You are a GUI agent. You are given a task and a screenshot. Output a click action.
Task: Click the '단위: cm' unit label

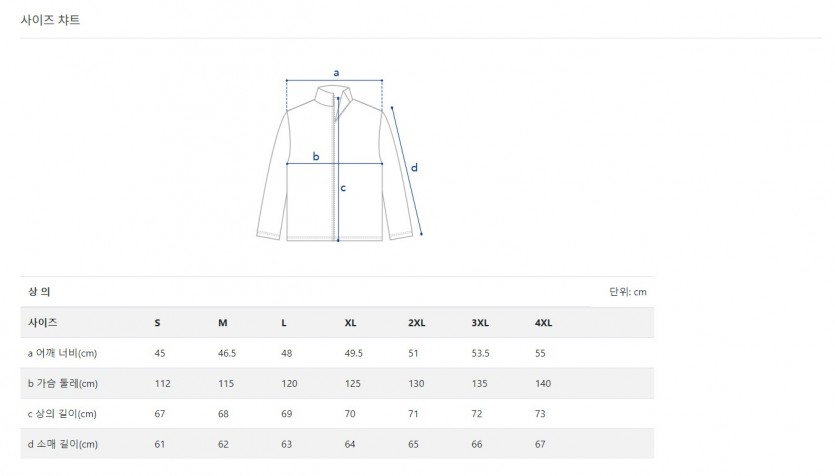coord(628,292)
